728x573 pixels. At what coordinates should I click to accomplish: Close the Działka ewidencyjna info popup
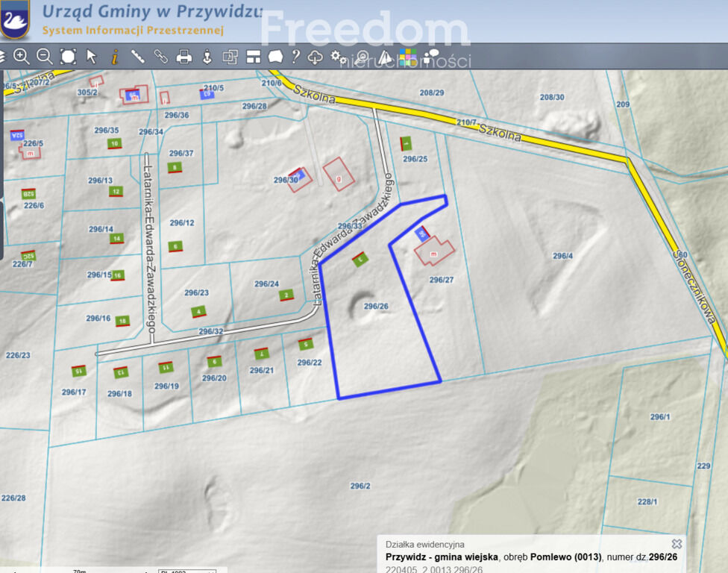[677, 543]
